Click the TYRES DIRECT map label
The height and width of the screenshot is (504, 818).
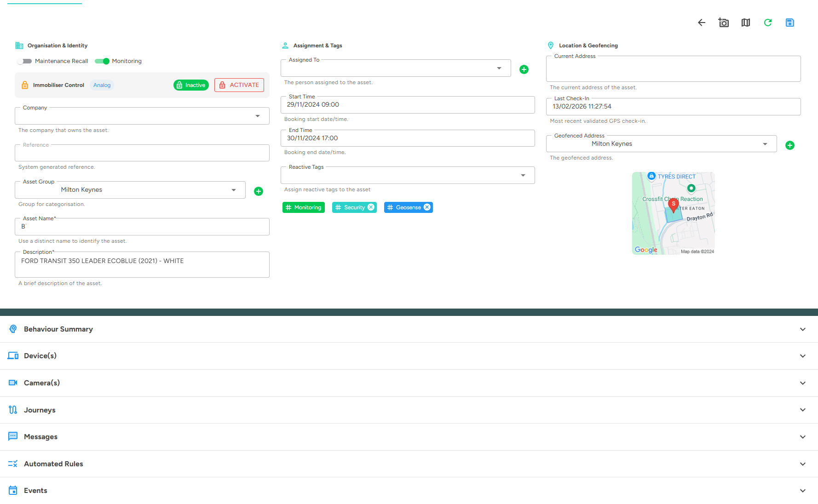[x=676, y=177]
